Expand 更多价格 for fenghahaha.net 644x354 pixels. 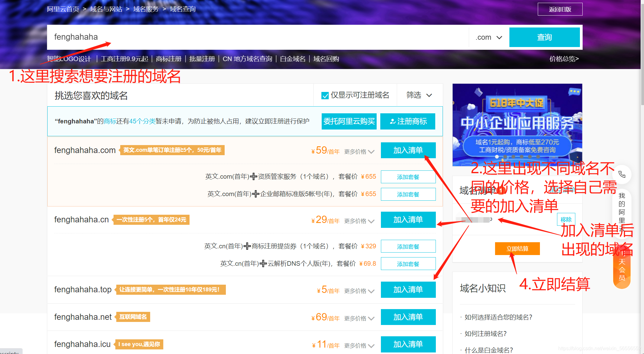click(x=359, y=318)
